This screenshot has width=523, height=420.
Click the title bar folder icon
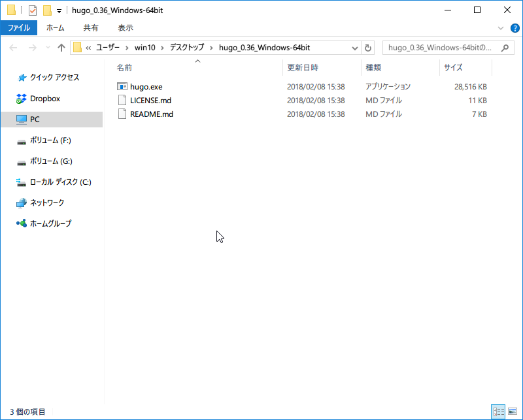pos(11,10)
